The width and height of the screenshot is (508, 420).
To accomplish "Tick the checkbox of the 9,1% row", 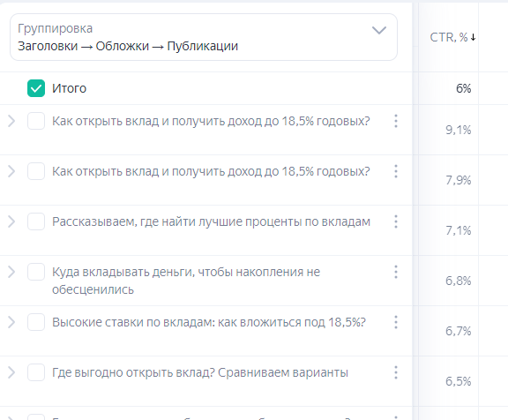I will click(36, 121).
